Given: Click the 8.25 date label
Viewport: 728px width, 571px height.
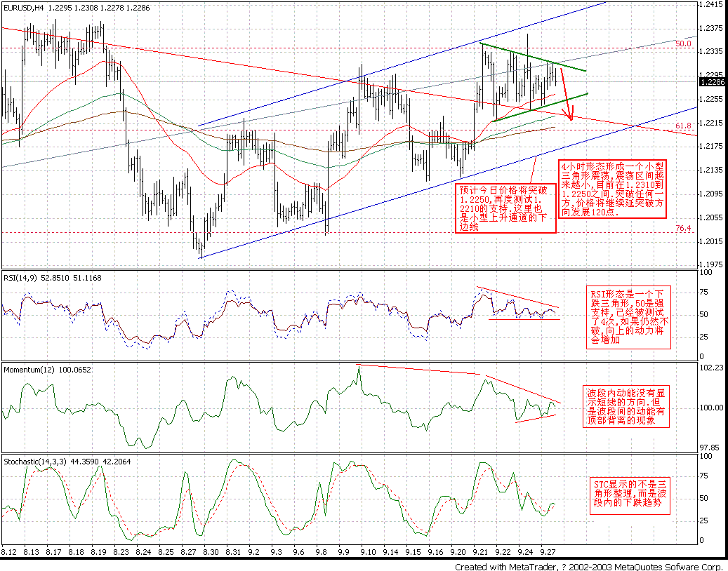Looking at the screenshot, I should click(x=165, y=551).
